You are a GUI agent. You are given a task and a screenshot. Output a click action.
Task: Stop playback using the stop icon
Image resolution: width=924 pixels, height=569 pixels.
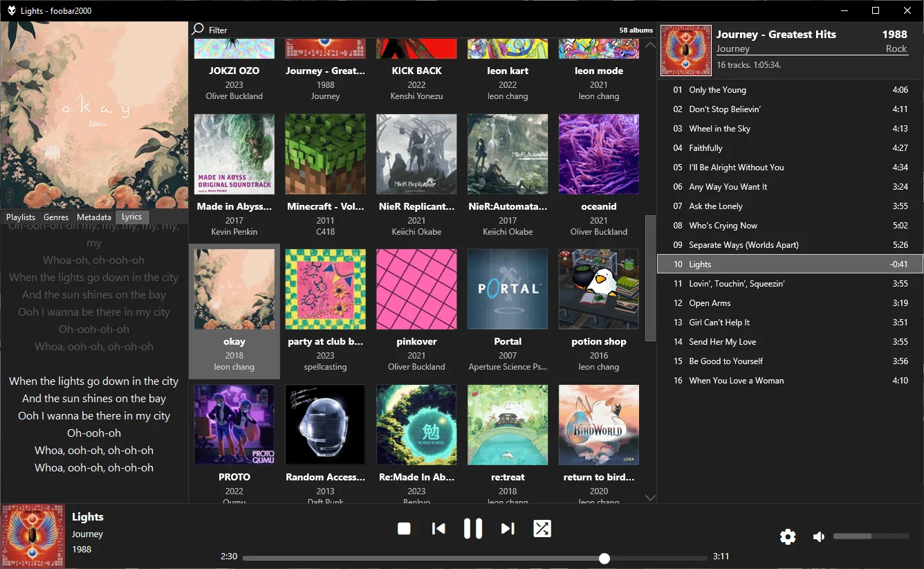coord(404,528)
